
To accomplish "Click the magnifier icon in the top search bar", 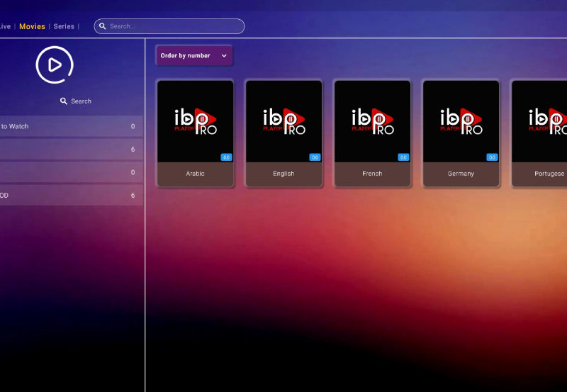I will point(103,26).
